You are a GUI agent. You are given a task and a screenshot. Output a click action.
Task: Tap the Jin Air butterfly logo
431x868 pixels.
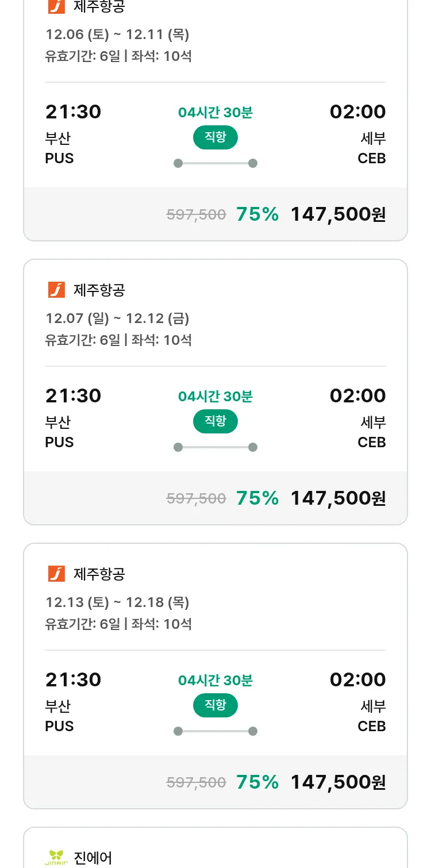tap(56, 857)
